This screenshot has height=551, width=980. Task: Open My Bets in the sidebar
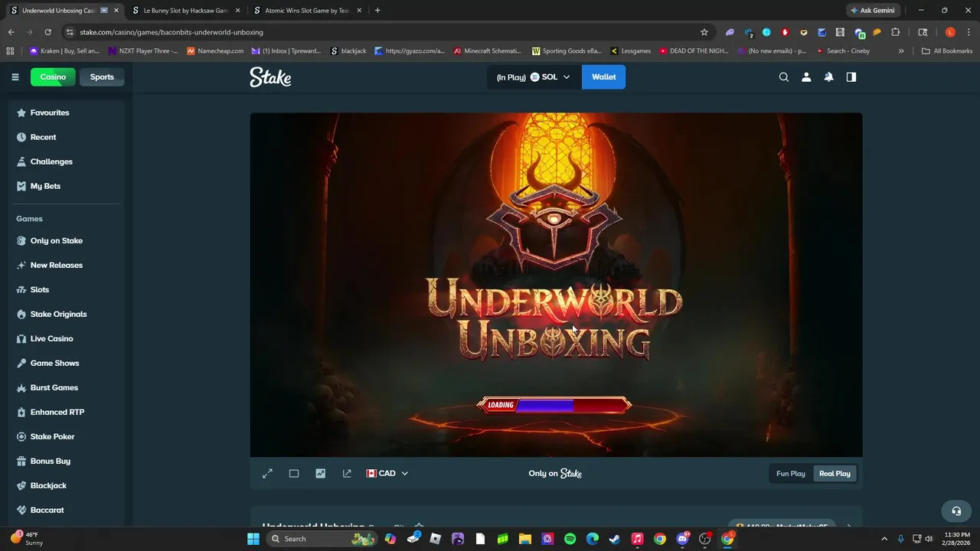(67, 186)
